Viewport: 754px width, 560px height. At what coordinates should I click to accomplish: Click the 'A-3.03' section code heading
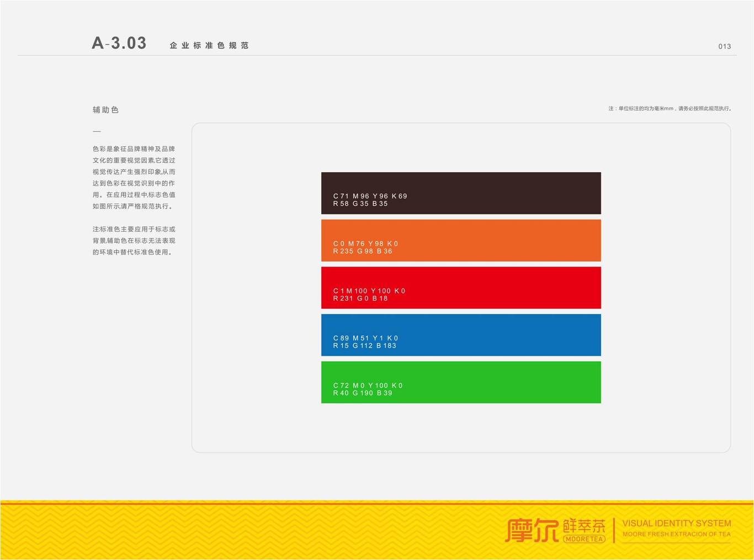point(119,43)
